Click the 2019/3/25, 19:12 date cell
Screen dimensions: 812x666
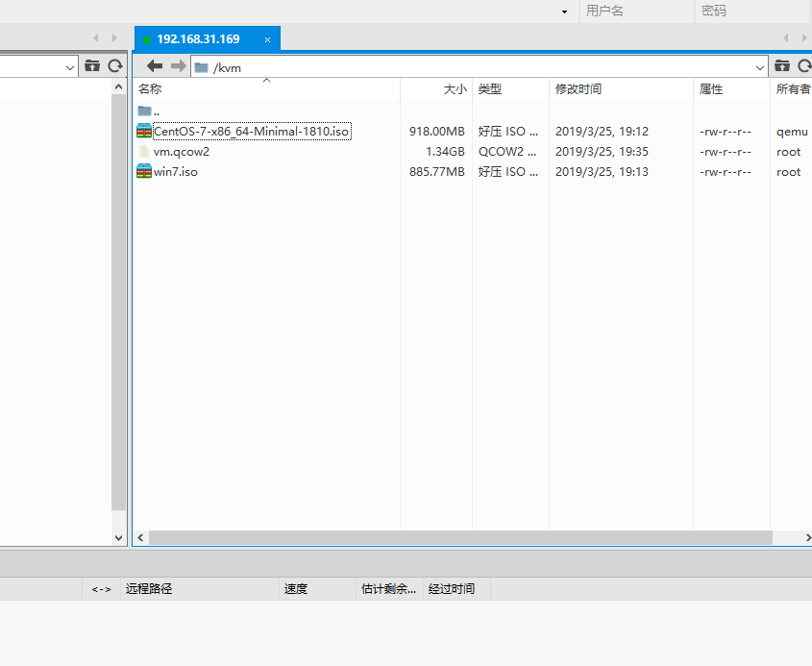[602, 131]
